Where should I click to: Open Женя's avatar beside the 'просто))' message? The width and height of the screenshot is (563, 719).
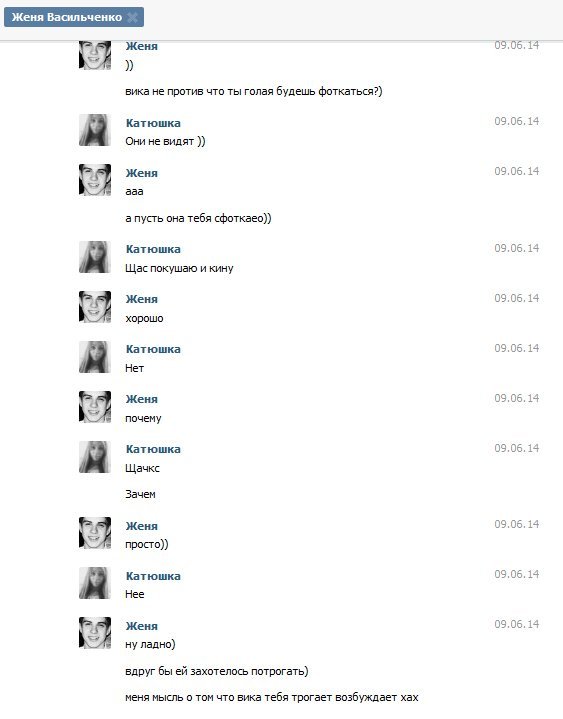(x=95, y=533)
